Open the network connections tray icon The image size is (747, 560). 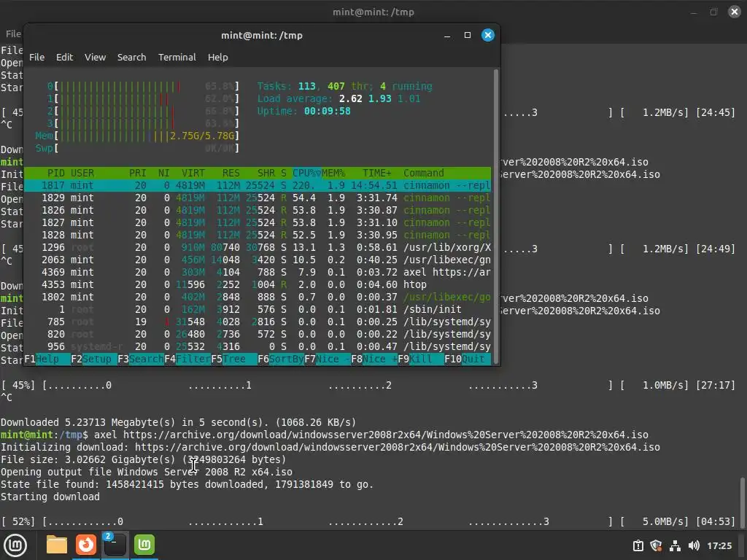click(x=675, y=545)
